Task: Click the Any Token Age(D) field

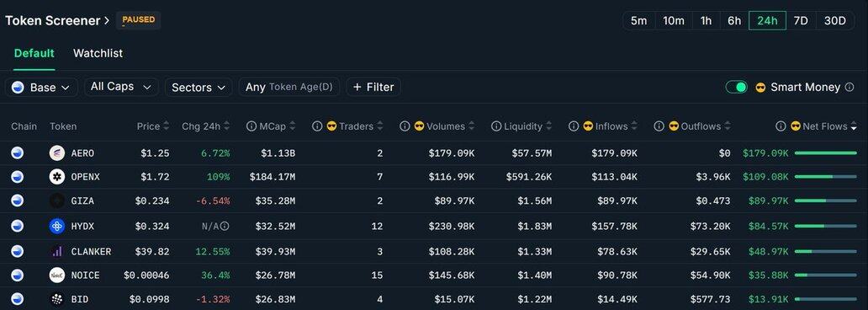Action: 289,87
